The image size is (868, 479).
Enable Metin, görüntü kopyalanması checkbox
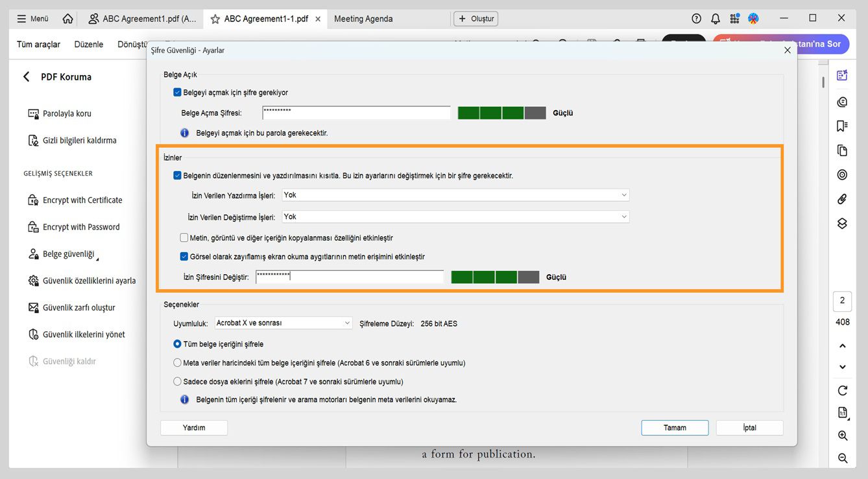(x=184, y=238)
